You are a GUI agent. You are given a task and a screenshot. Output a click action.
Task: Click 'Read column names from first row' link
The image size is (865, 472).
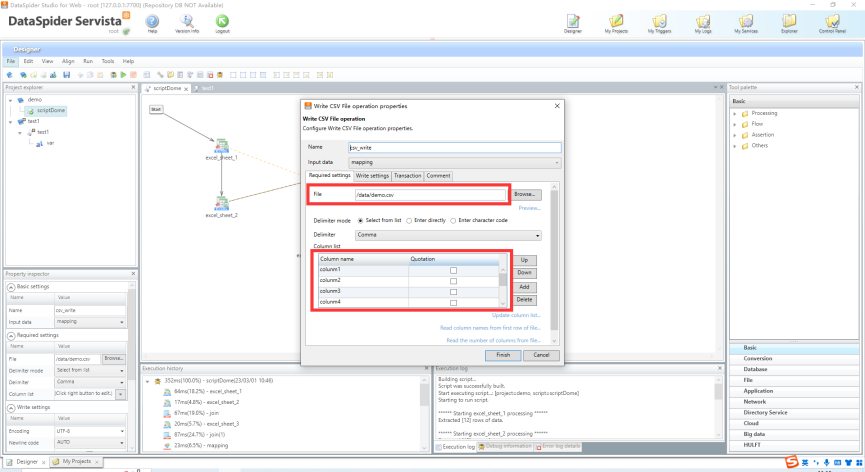[490, 328]
